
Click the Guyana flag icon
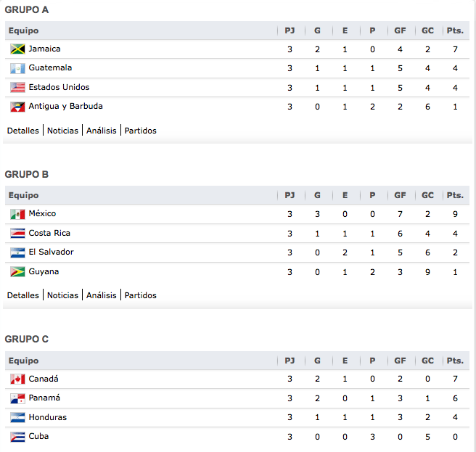click(x=18, y=272)
